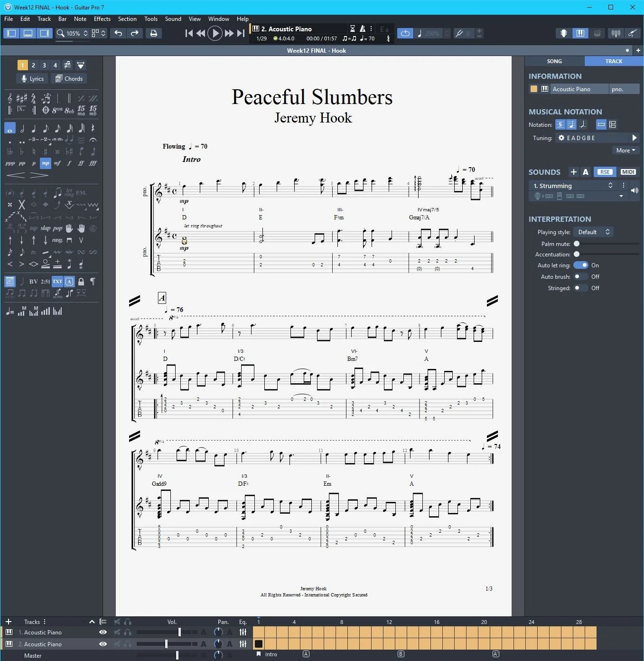
Task: Open the key signature tool
Action: [22, 98]
